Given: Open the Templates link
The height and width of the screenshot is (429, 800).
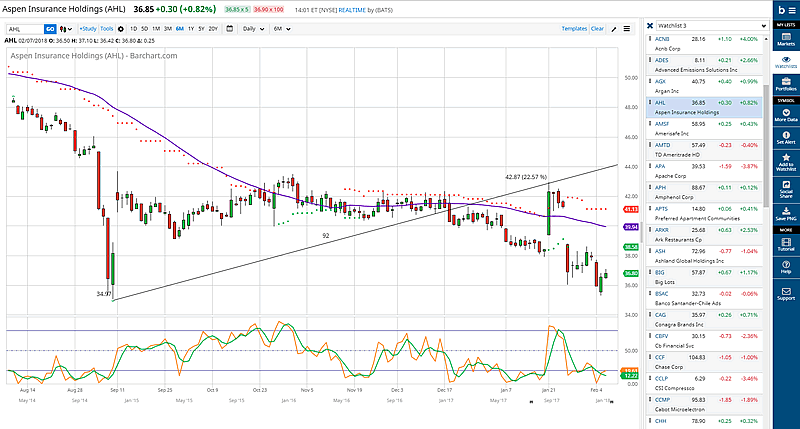Looking at the screenshot, I should pyautogui.click(x=574, y=29).
